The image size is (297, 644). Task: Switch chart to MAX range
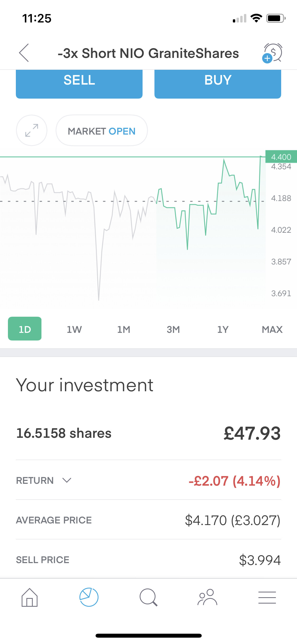click(272, 329)
